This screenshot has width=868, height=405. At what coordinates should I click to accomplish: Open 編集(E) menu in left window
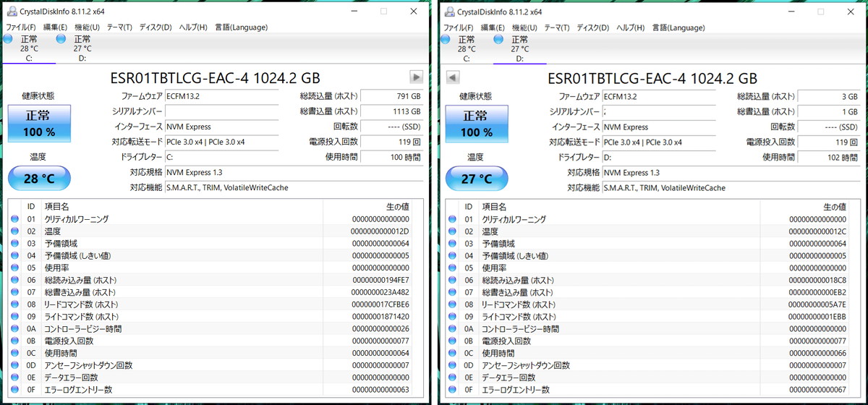click(55, 27)
